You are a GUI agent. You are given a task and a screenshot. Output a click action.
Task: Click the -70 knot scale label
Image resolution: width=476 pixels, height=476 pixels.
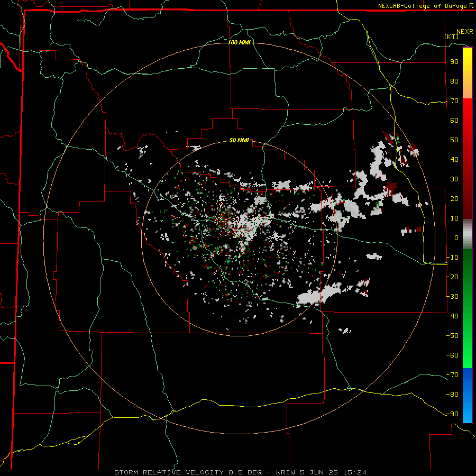452,375
